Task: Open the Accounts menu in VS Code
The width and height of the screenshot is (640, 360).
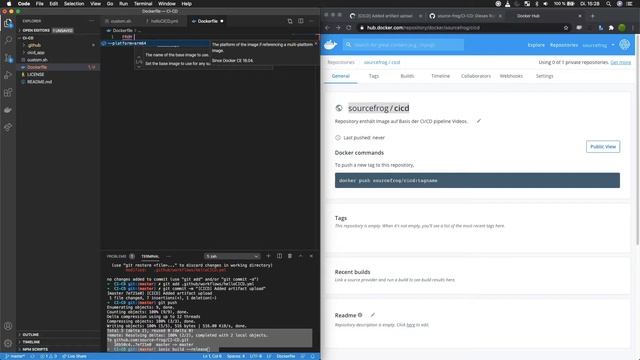Action: pyautogui.click(x=8, y=326)
